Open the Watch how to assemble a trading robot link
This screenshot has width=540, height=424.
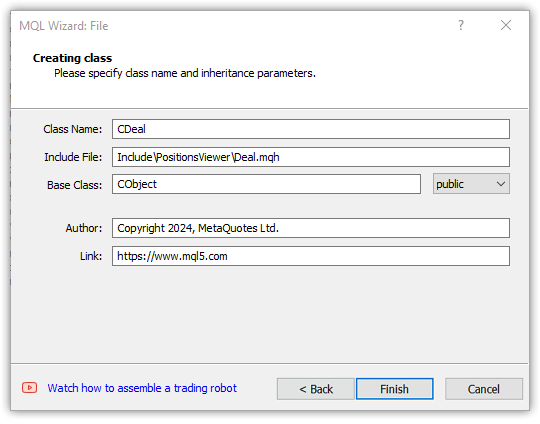pyautogui.click(x=142, y=388)
